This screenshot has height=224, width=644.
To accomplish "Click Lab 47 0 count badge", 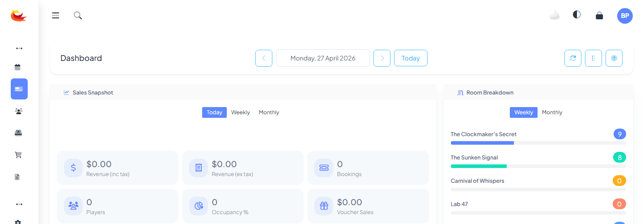I will coord(619,204).
